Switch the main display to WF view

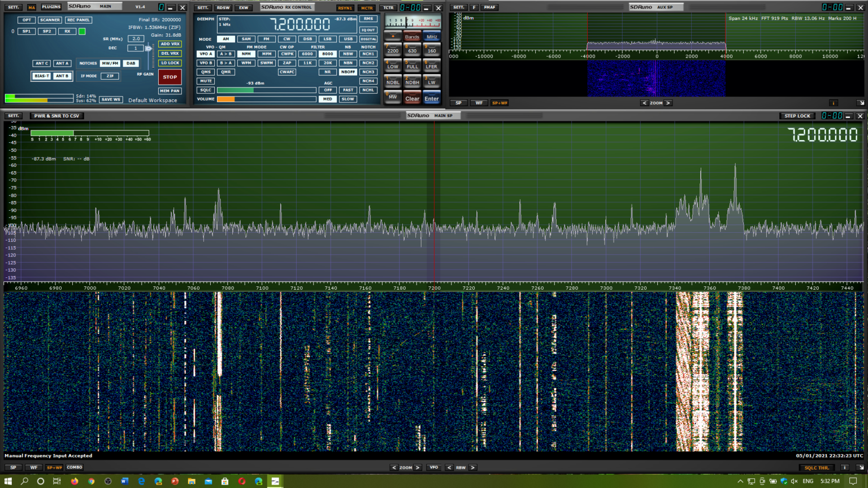pos(34,467)
